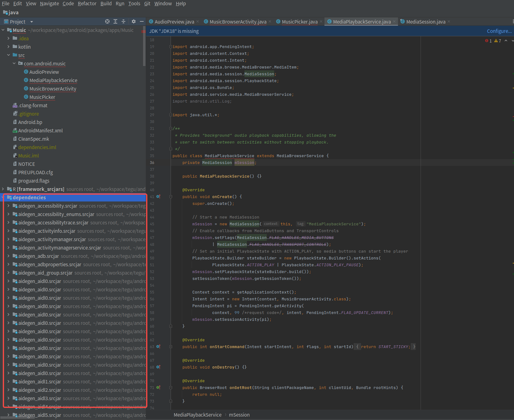Expand aidegen_accessibility.srcjar node

click(x=8, y=206)
